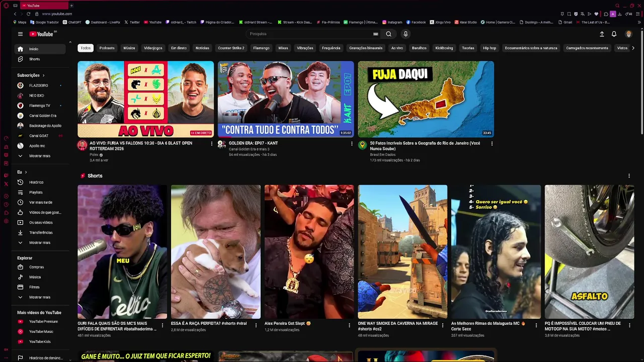Screen dimensions: 644x362
Task: Open YouTube Music in sidebar
Action: point(40,331)
